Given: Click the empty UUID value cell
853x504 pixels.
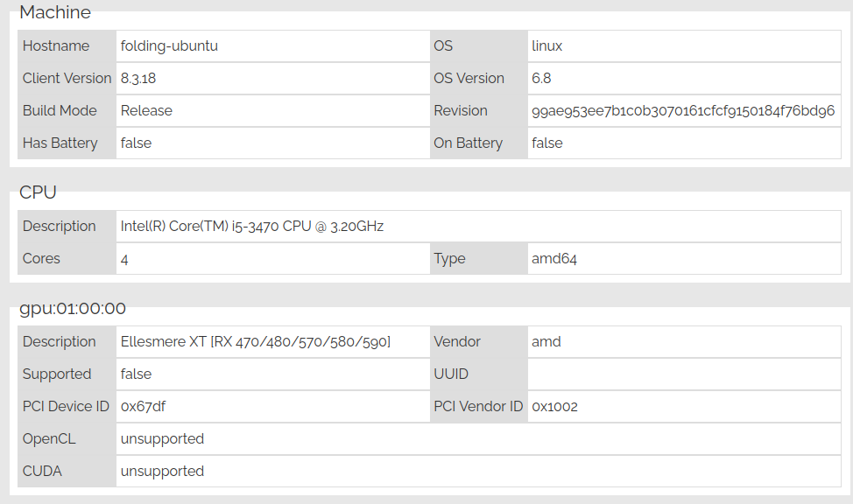Looking at the screenshot, I should click(684, 374).
